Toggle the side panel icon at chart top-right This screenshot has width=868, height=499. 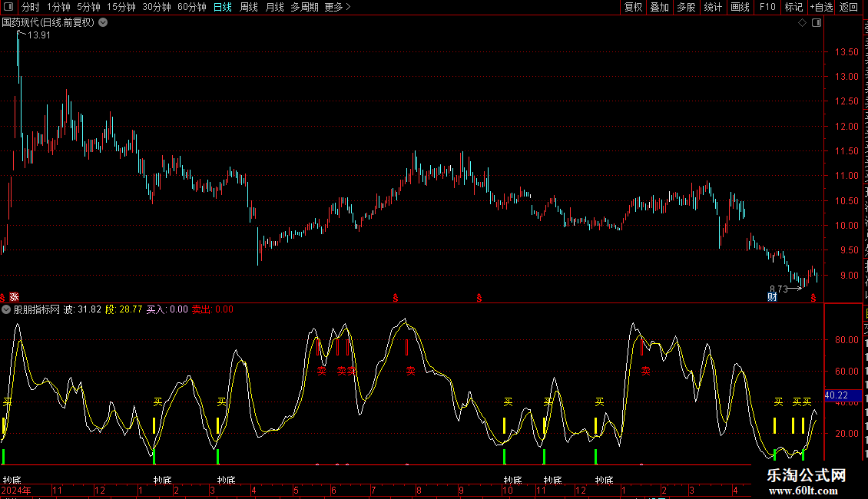[x=817, y=23]
